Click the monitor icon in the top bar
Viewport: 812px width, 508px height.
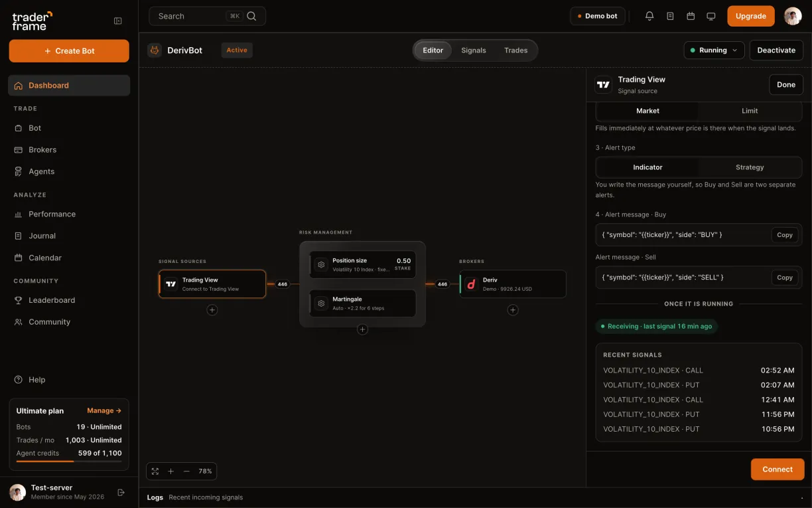[x=711, y=16]
